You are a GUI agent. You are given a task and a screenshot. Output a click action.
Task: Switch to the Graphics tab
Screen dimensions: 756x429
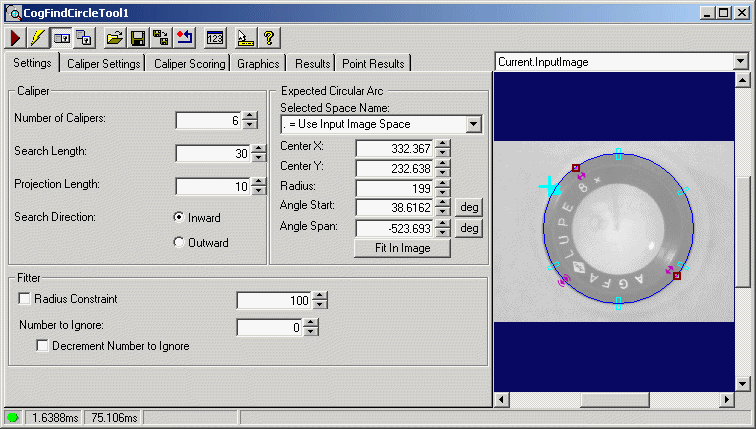(258, 64)
